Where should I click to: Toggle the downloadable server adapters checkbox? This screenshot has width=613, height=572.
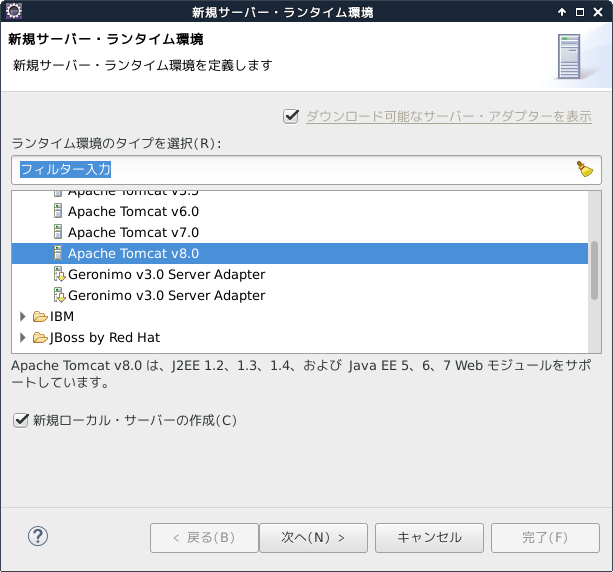pos(291,117)
